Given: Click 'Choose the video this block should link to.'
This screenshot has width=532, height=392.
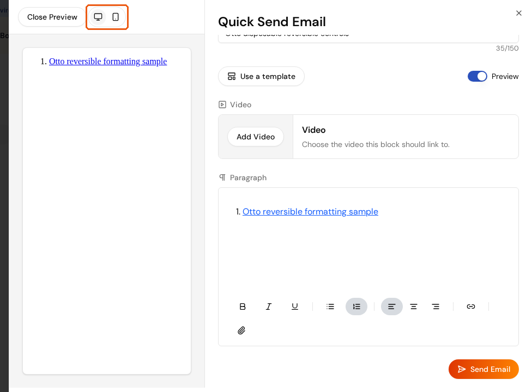Looking at the screenshot, I should 376,145.
